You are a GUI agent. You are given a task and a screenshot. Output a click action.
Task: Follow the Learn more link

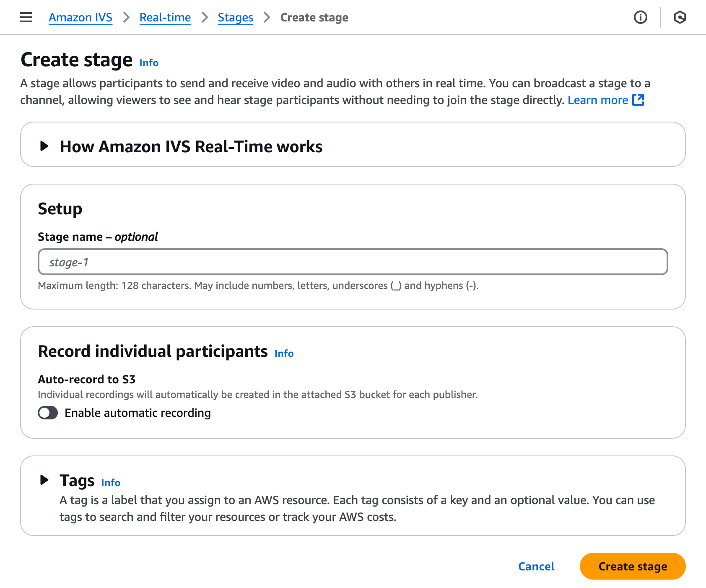[597, 100]
